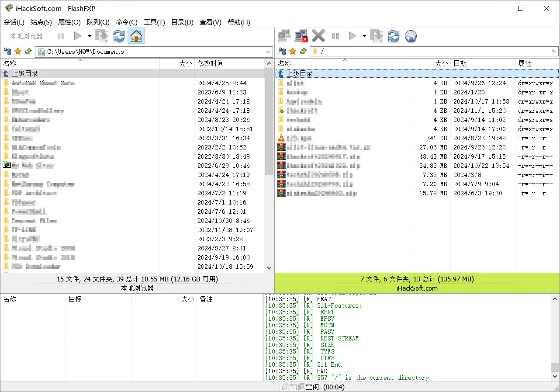Expand the remote play button dropdown arrow
This screenshot has height=392, width=560.
pos(364,36)
